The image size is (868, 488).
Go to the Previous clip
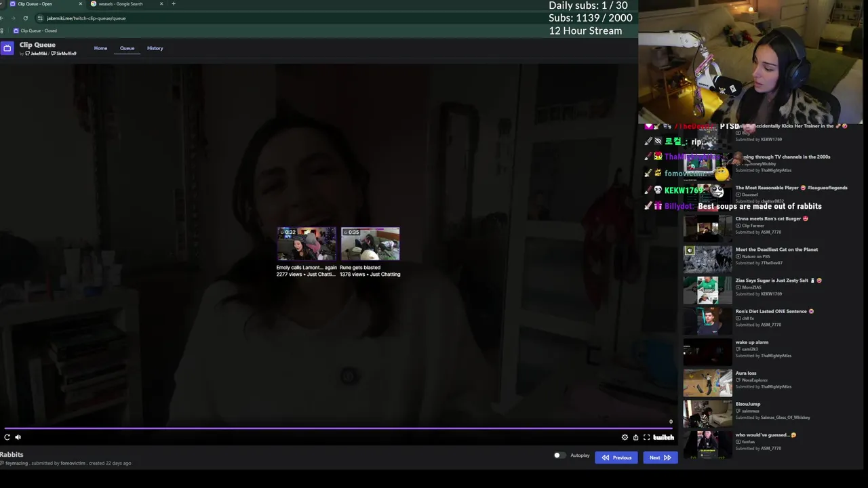[616, 457]
